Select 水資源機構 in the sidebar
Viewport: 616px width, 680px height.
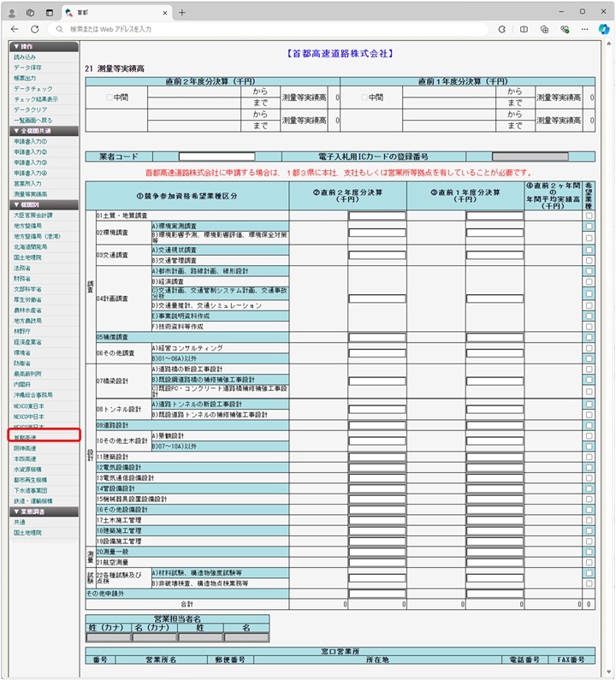(x=27, y=470)
